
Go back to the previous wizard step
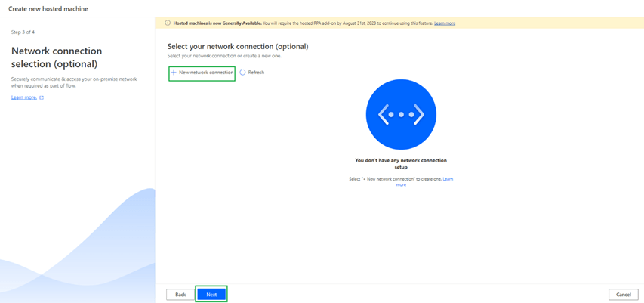click(180, 294)
